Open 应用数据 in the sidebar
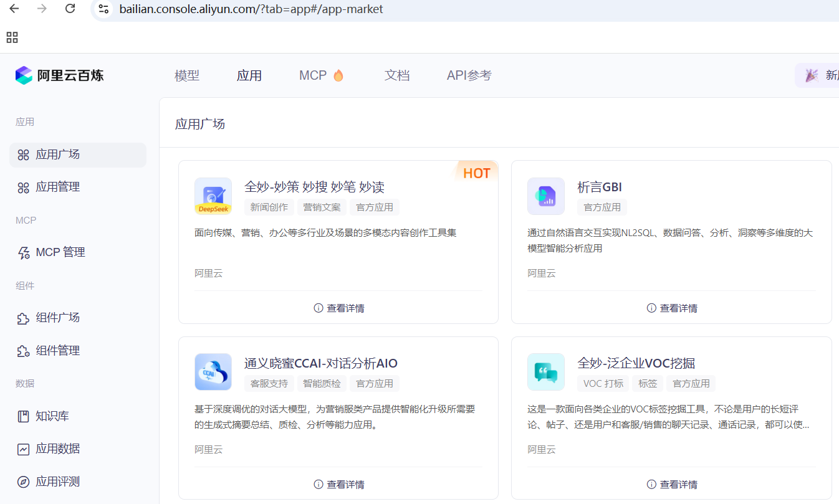The width and height of the screenshot is (839, 504). pyautogui.click(x=78, y=449)
